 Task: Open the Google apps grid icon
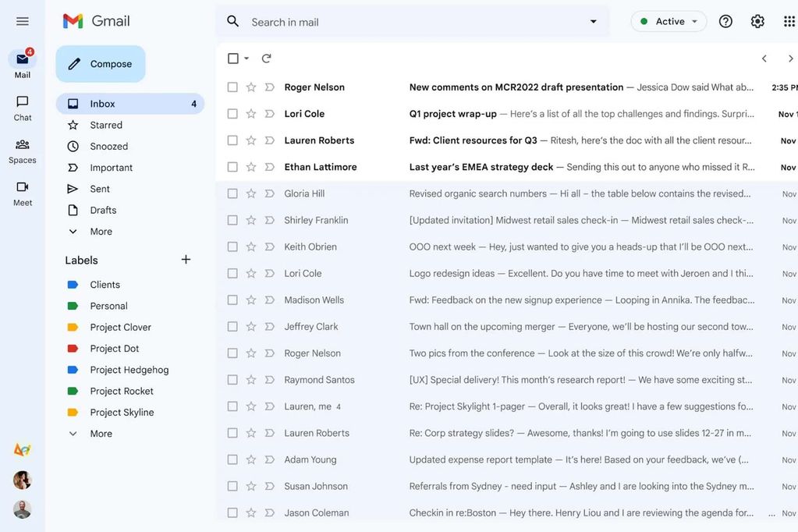(x=789, y=21)
